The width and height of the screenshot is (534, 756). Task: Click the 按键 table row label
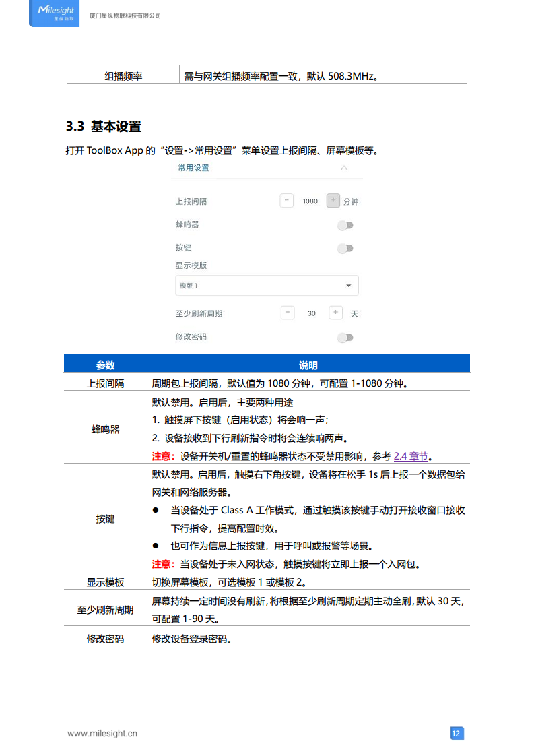tap(105, 519)
